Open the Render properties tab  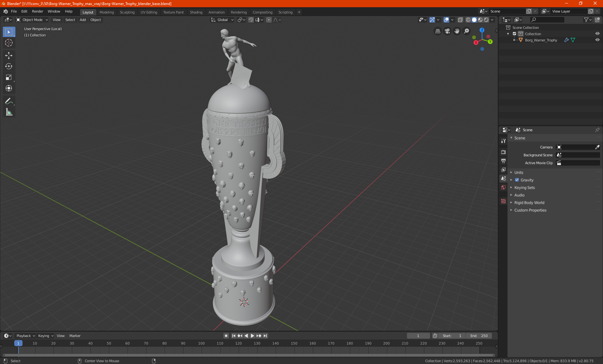click(x=503, y=152)
